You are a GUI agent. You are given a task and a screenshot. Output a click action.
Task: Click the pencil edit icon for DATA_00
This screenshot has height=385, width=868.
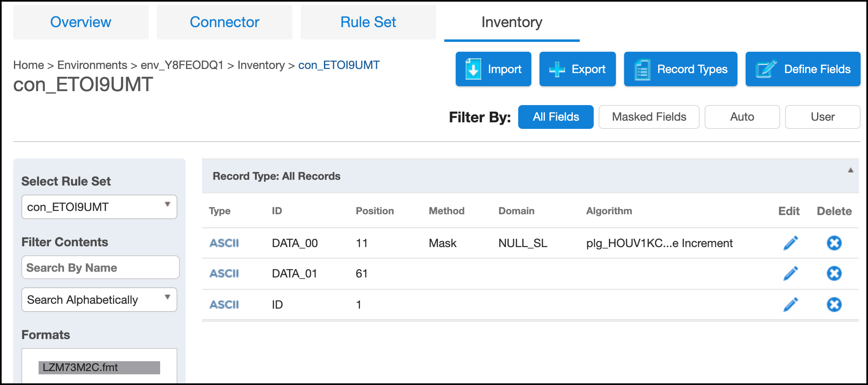pos(790,243)
